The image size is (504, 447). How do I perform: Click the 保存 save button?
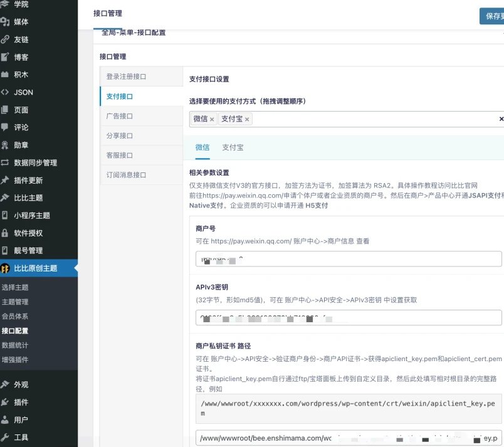click(x=493, y=15)
